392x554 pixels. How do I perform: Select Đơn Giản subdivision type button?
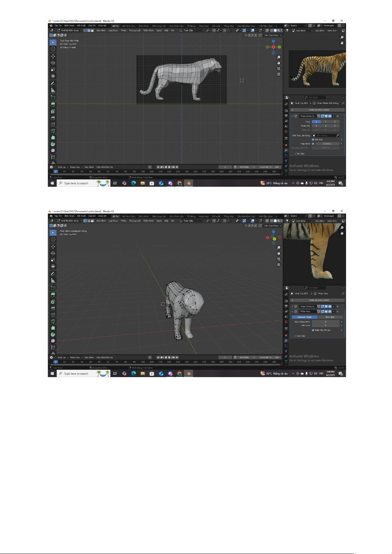click(x=330, y=317)
